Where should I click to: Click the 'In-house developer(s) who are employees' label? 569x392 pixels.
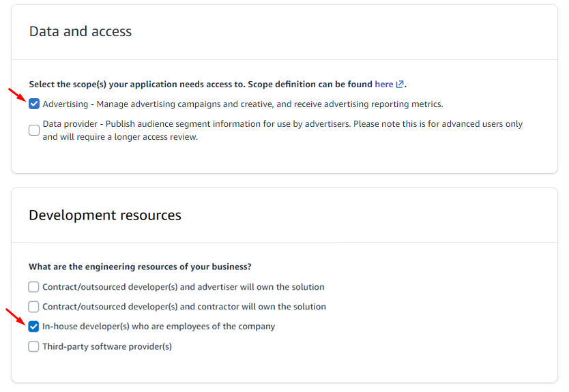[158, 327]
